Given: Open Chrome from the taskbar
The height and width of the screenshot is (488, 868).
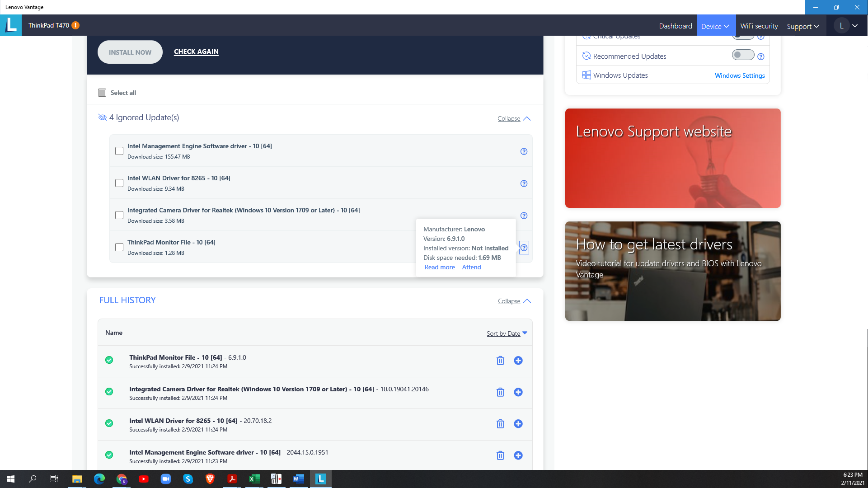Looking at the screenshot, I should (122, 479).
